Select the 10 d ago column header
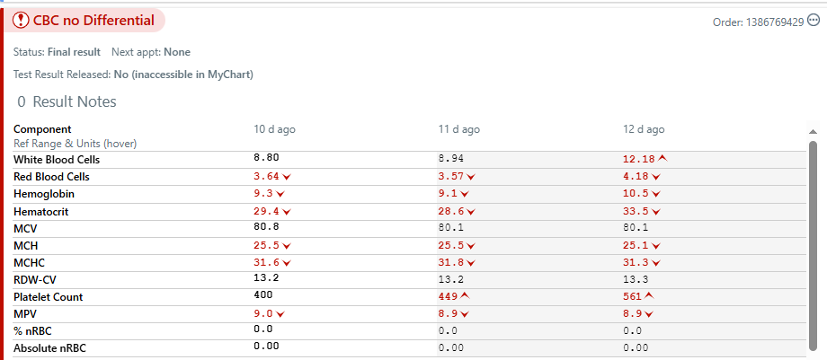 pyautogui.click(x=275, y=129)
